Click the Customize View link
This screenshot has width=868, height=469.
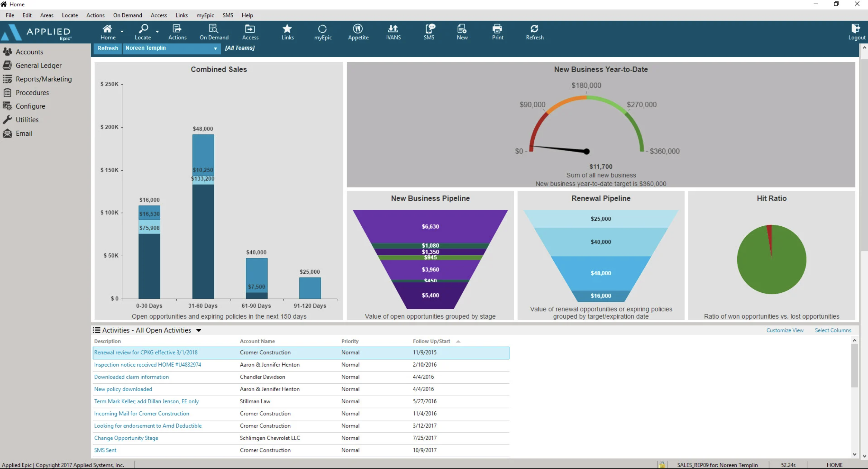point(785,330)
